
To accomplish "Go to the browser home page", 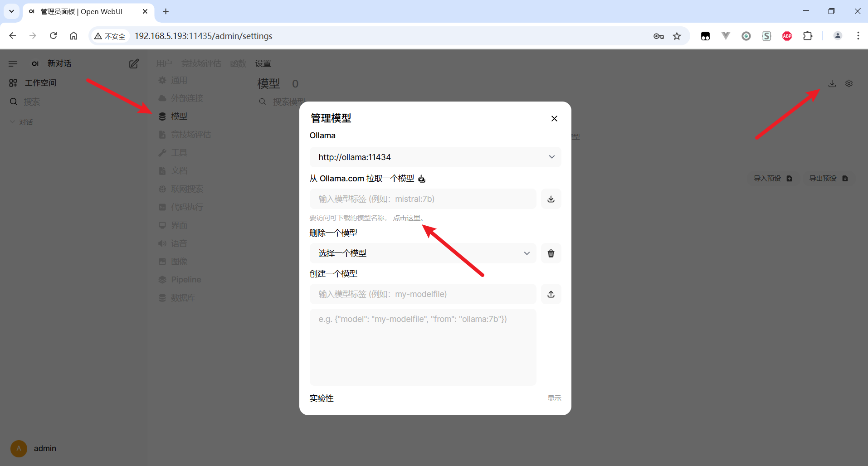I will click(x=73, y=36).
